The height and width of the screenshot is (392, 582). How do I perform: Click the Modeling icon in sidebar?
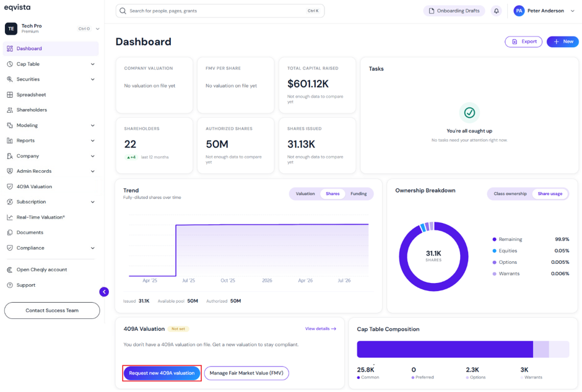10,126
